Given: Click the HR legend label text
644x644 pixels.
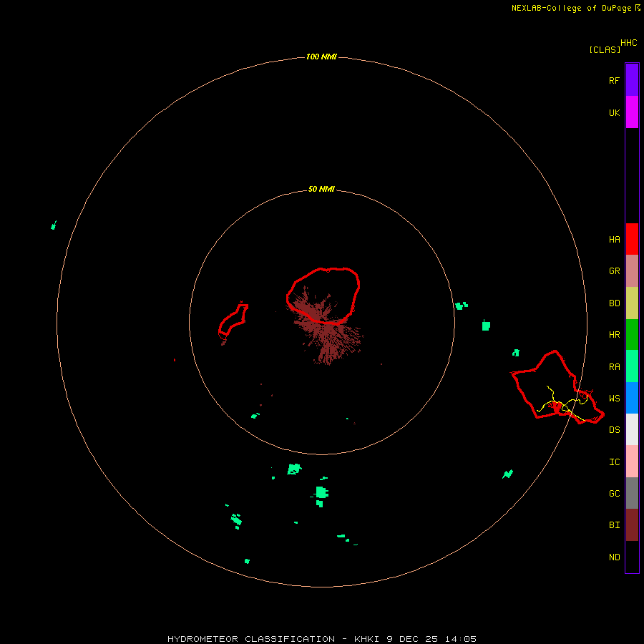Looking at the screenshot, I should click(x=615, y=335).
